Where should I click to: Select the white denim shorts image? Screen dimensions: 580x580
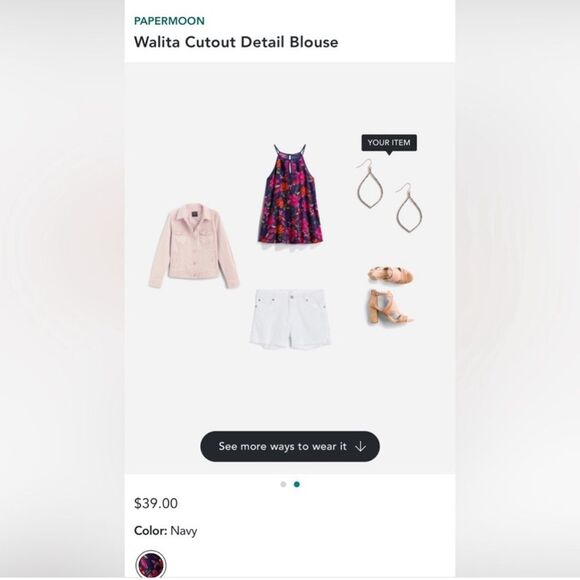pos(290,320)
